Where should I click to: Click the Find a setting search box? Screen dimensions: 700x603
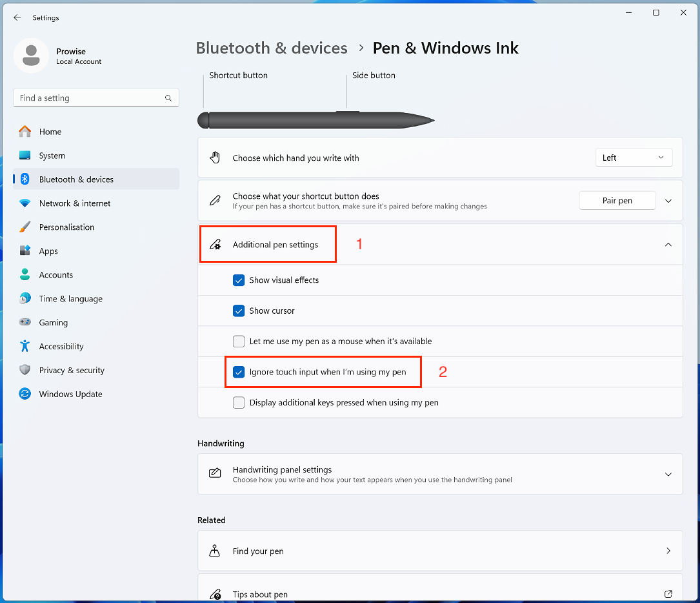pyautogui.click(x=90, y=98)
